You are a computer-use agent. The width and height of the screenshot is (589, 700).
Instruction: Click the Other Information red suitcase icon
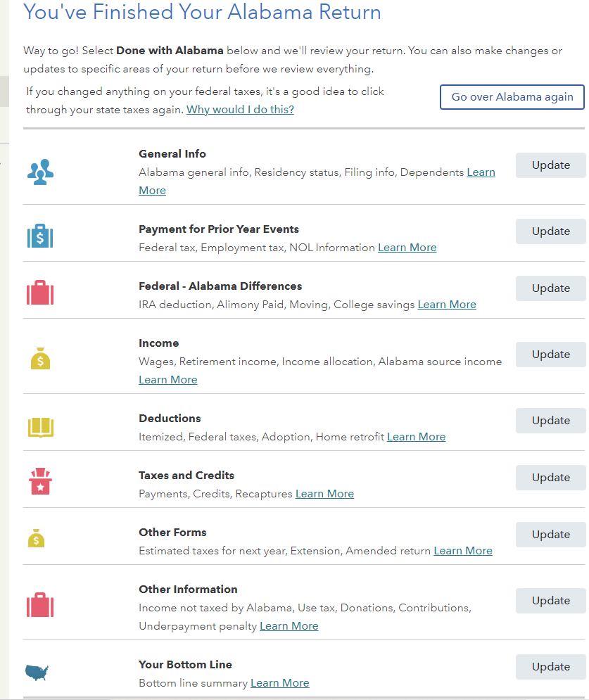pos(40,605)
